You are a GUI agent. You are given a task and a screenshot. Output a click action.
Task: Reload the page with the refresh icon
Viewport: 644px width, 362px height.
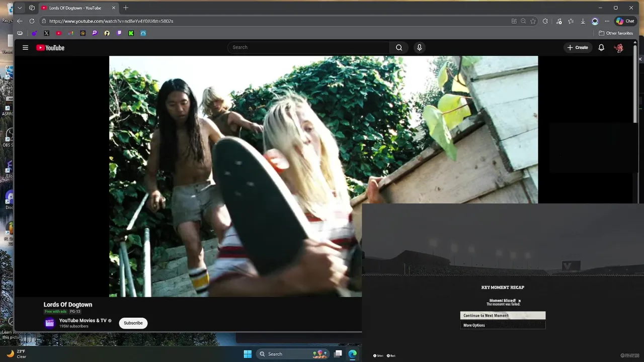(32, 21)
